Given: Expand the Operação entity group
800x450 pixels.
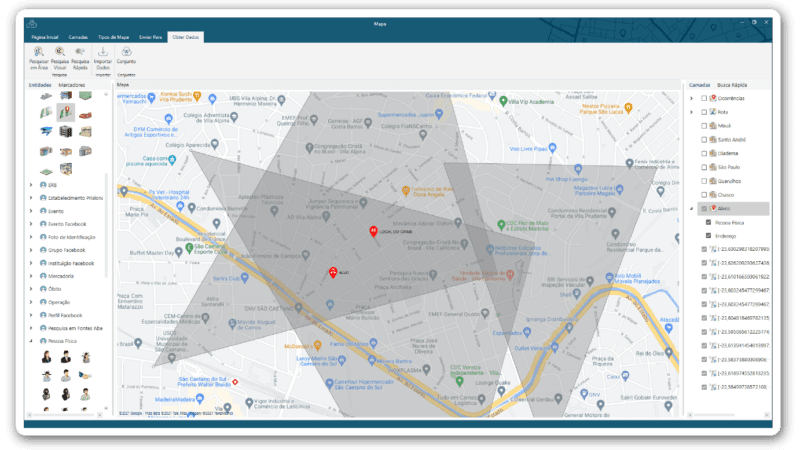Looking at the screenshot, I should point(31,302).
